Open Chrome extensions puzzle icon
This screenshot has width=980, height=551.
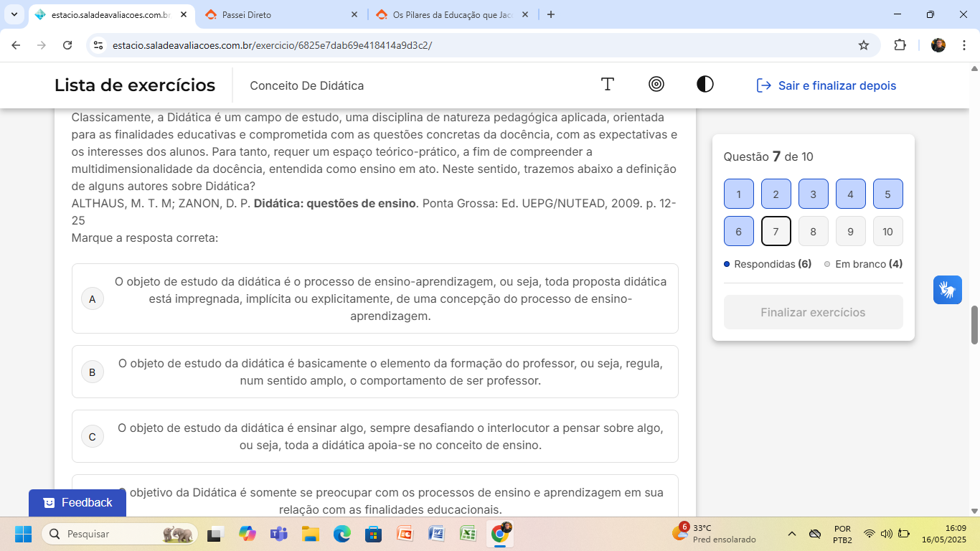click(900, 45)
